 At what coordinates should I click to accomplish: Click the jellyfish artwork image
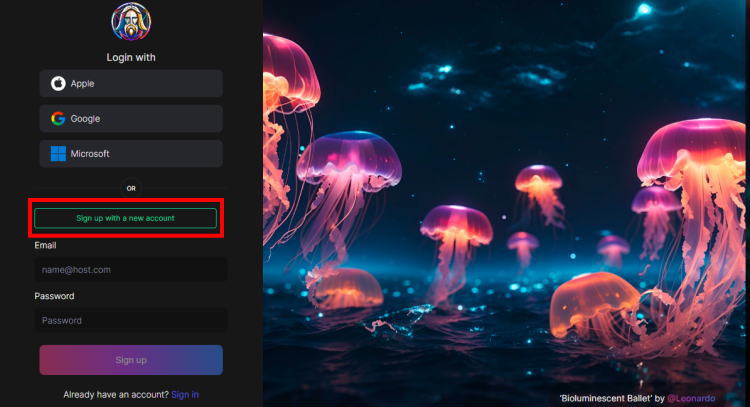pos(505,200)
